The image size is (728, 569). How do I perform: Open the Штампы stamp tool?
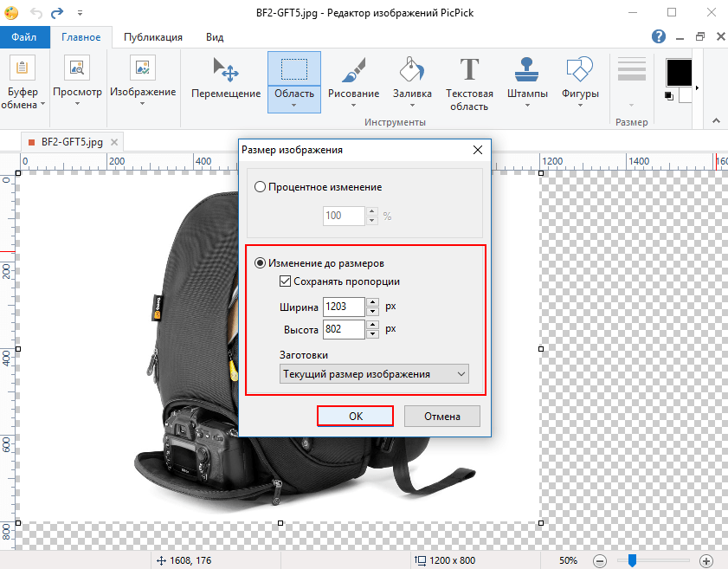[x=527, y=81]
